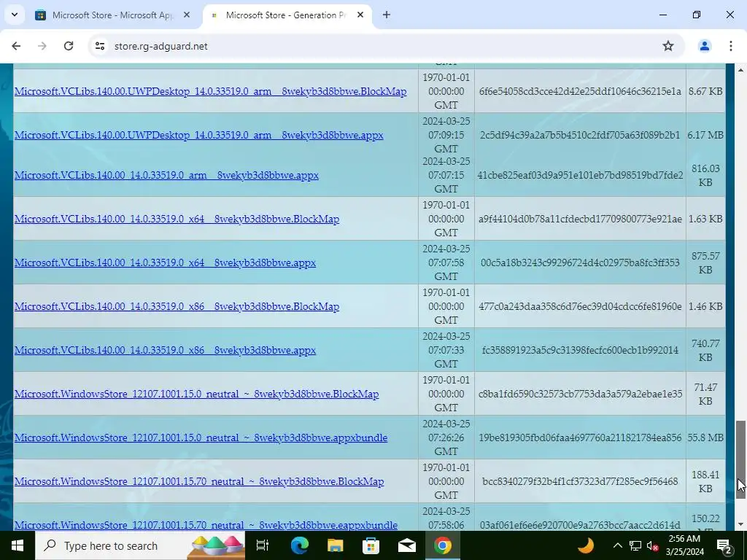Open WindowsStore 12107.1001.15.0 BlockMap link
The width and height of the screenshot is (747, 560).
coord(196,394)
